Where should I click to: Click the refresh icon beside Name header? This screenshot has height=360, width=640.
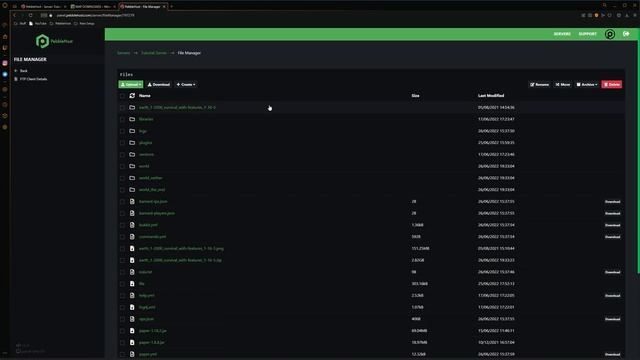tap(132, 96)
